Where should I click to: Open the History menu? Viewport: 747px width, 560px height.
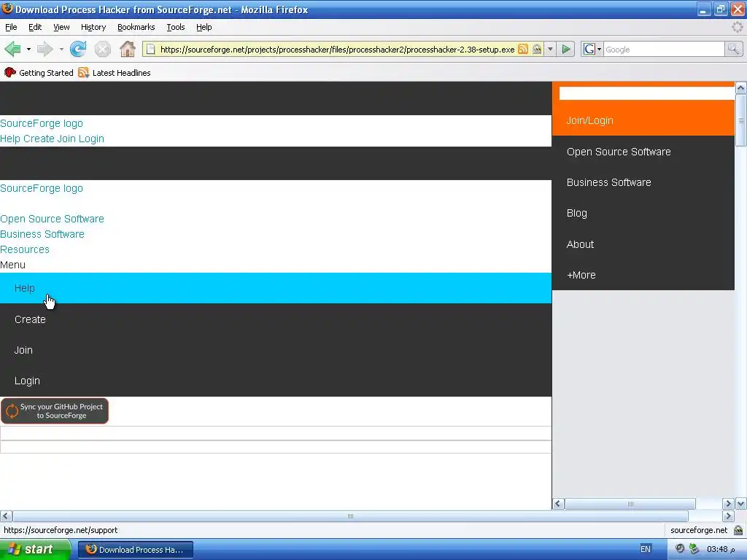click(x=93, y=27)
